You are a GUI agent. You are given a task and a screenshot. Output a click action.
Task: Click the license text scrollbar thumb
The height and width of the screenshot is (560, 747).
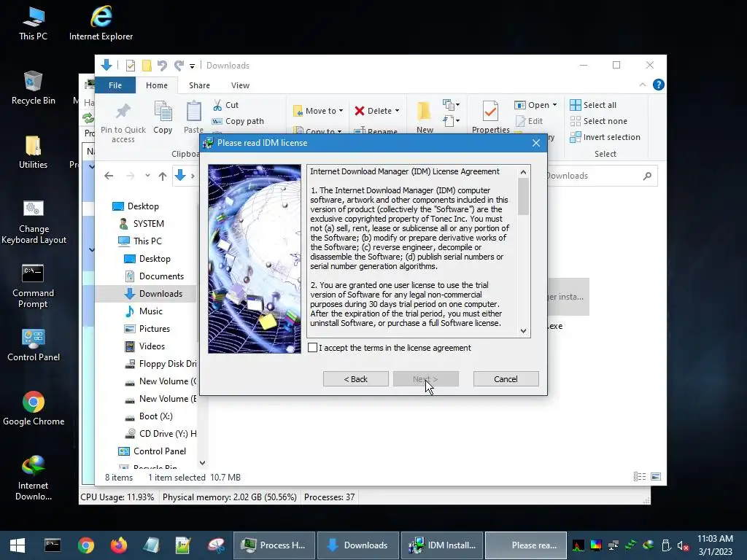click(523, 196)
